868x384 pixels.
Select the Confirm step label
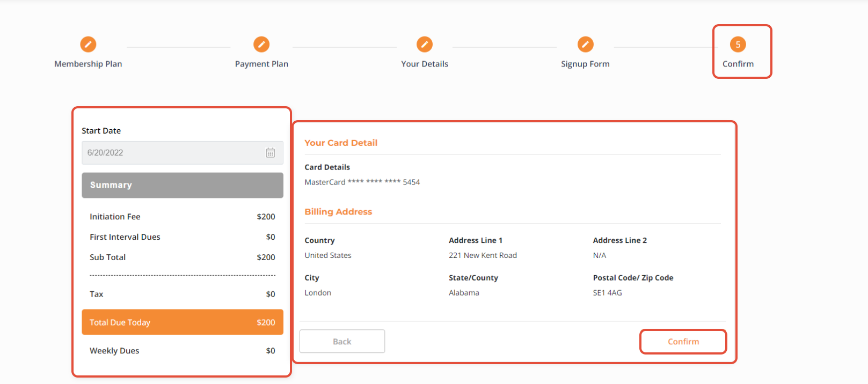(738, 64)
